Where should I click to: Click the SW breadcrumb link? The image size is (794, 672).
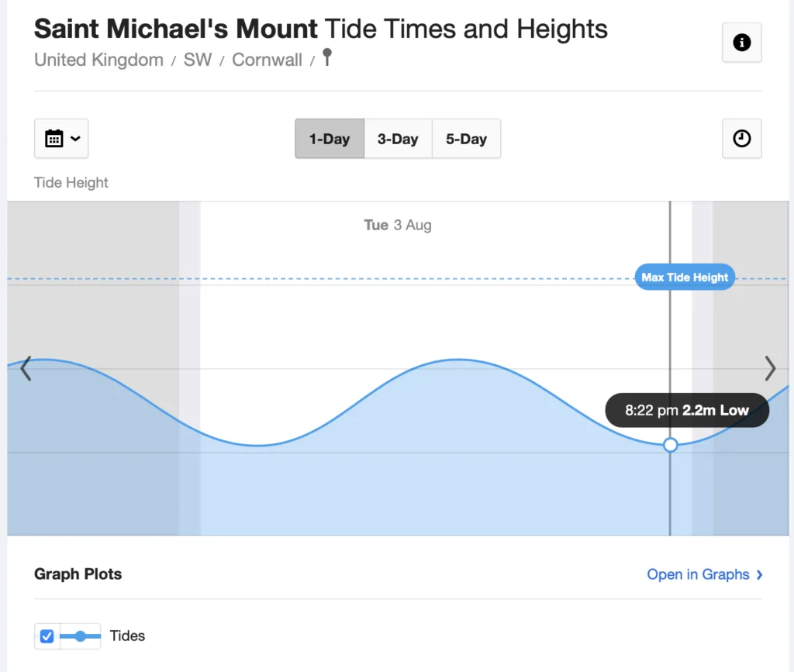pyautogui.click(x=197, y=60)
